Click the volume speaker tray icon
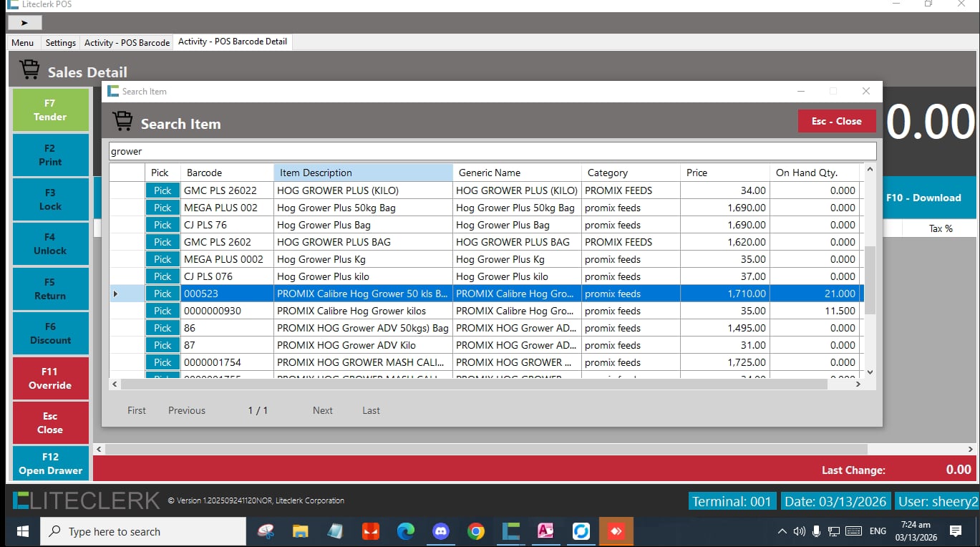This screenshot has height=547, width=980. (800, 531)
